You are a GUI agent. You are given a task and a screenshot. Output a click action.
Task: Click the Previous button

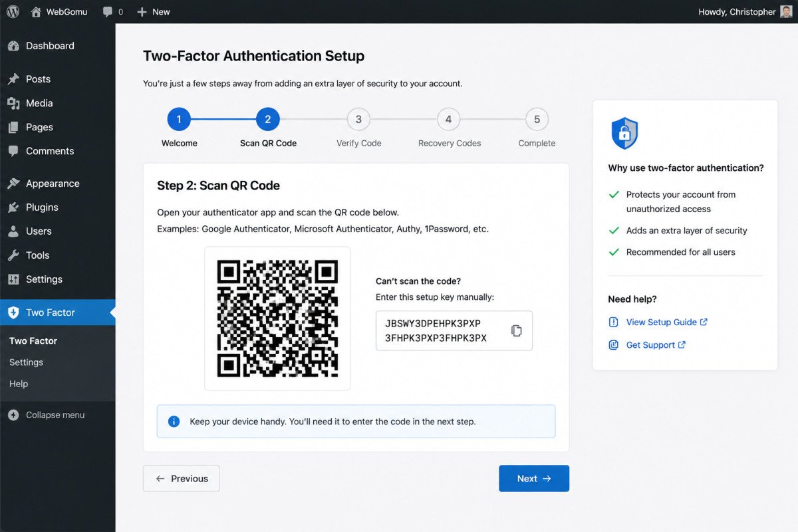[182, 479]
